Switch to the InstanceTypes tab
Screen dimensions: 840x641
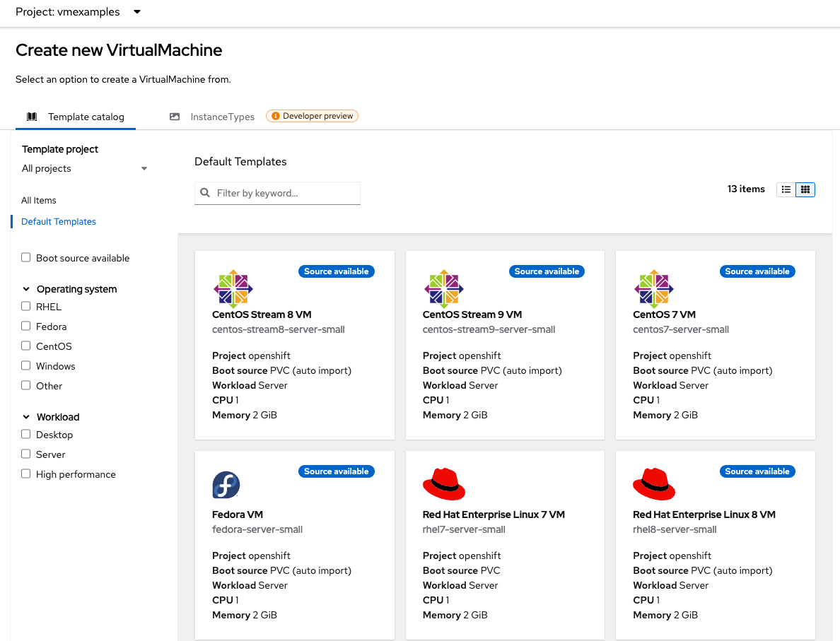click(x=221, y=116)
